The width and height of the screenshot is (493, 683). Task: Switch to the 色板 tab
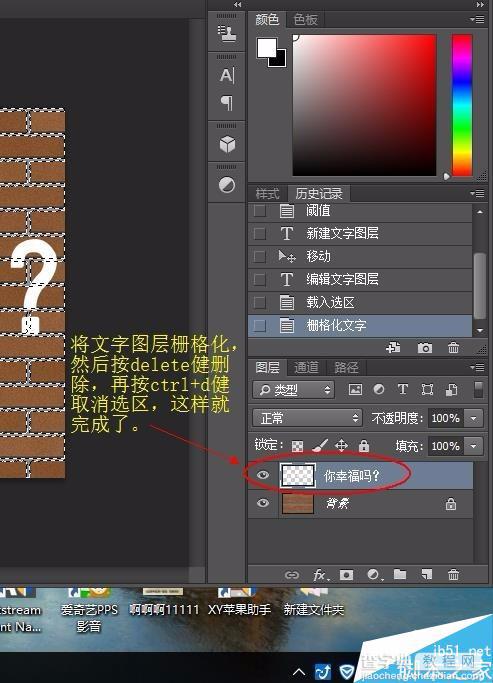tap(305, 20)
